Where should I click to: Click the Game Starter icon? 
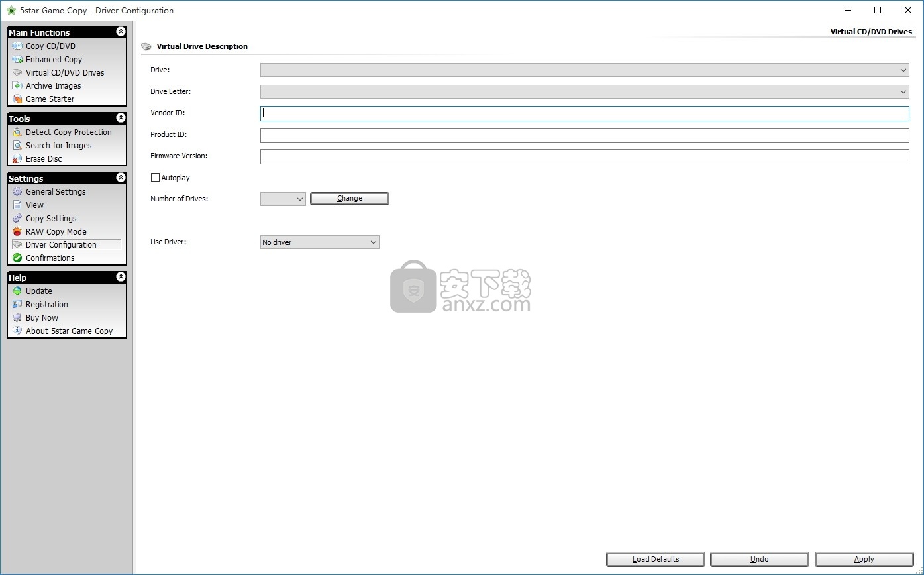pyautogui.click(x=17, y=99)
